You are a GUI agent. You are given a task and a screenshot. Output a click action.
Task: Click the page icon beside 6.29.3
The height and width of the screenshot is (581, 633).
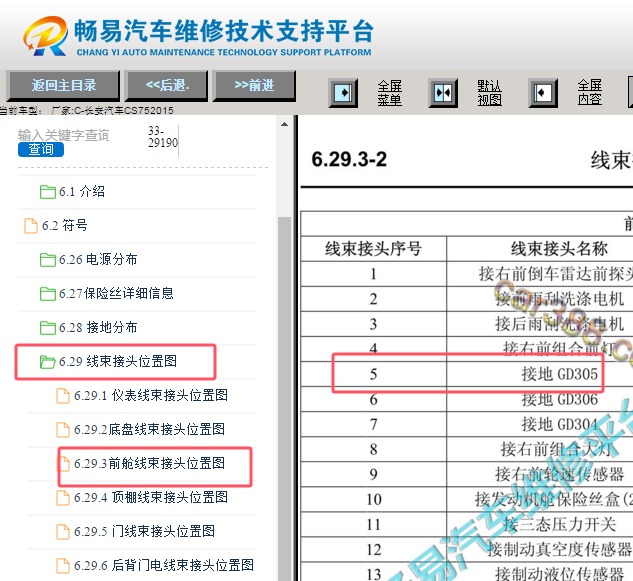(x=63, y=463)
